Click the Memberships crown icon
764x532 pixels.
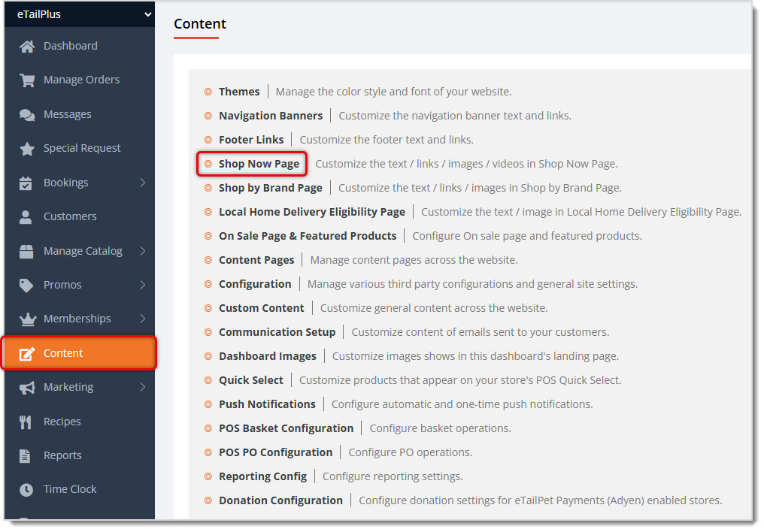28,319
